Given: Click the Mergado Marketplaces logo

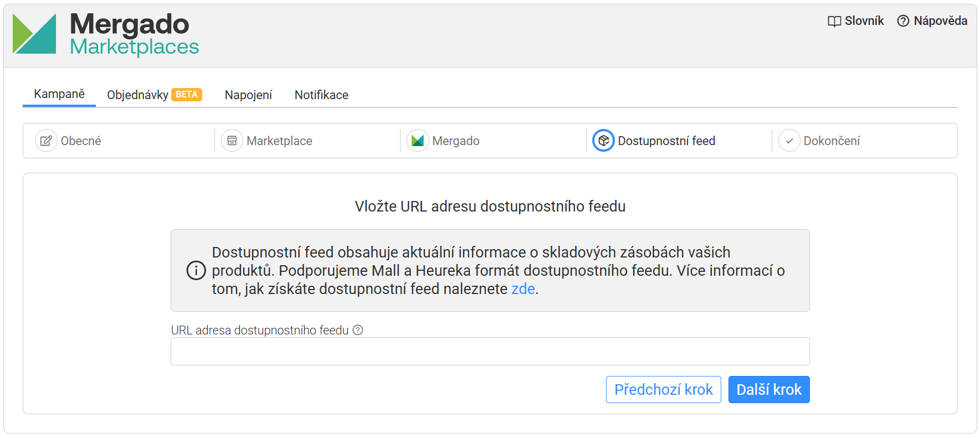Looking at the screenshot, I should 105,34.
